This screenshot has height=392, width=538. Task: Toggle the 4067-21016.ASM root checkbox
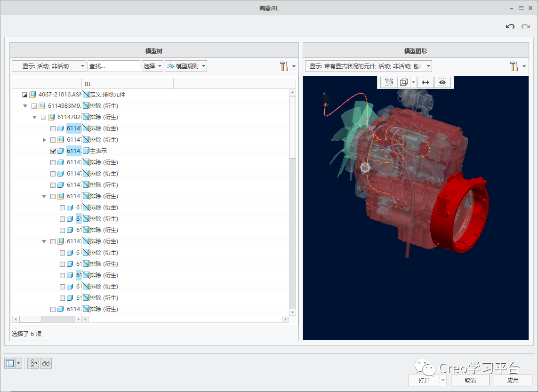pos(24,95)
